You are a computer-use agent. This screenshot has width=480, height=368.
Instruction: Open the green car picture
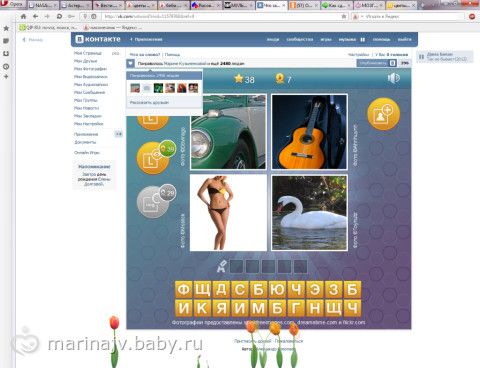[228, 132]
